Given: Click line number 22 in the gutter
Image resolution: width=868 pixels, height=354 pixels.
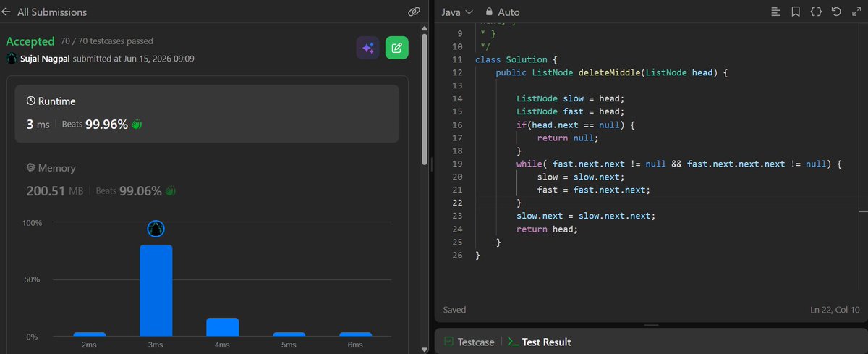Looking at the screenshot, I should pyautogui.click(x=456, y=203).
